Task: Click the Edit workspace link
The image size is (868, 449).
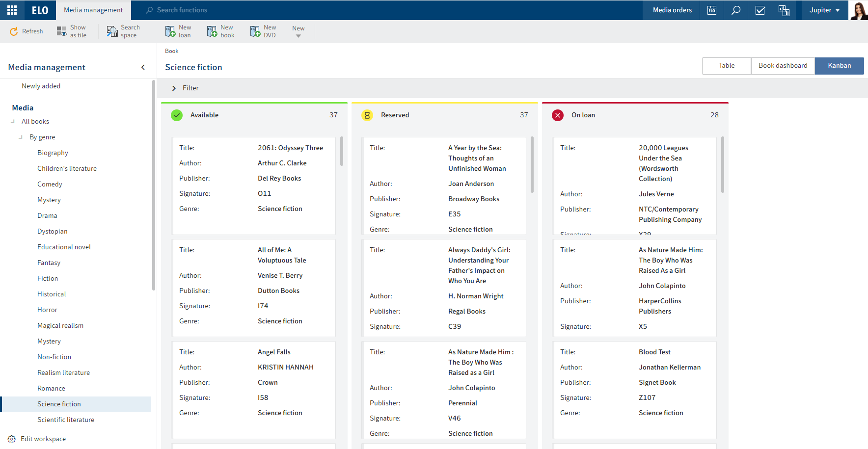Action: (43, 439)
